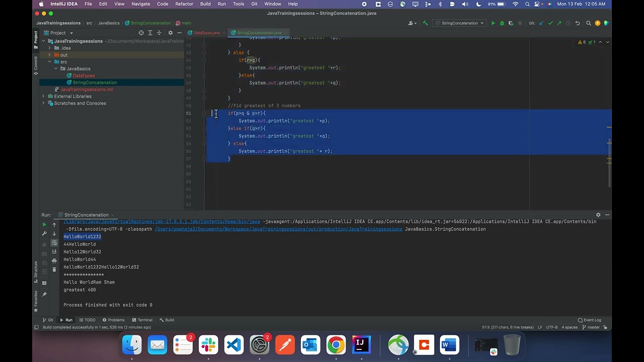Screen dimensions: 644x362
Task: Toggle soft-wrap in the Run console
Action: click(x=54, y=243)
